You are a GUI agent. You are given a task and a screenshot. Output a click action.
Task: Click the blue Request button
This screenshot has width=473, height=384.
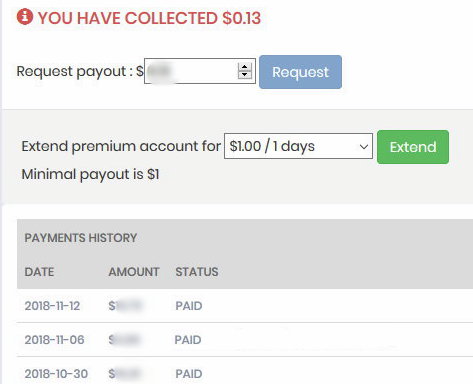point(300,72)
